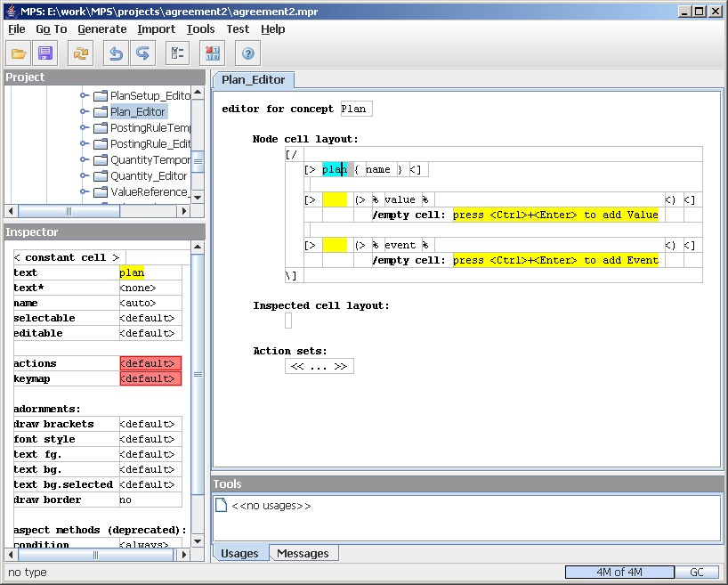
Task: Open help with the question mark icon
Action: 248,53
